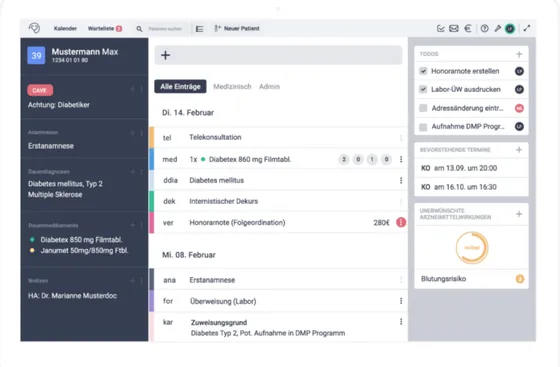
Task: Open three-dot menu on Diabetex 860 mg row
Action: point(401,159)
